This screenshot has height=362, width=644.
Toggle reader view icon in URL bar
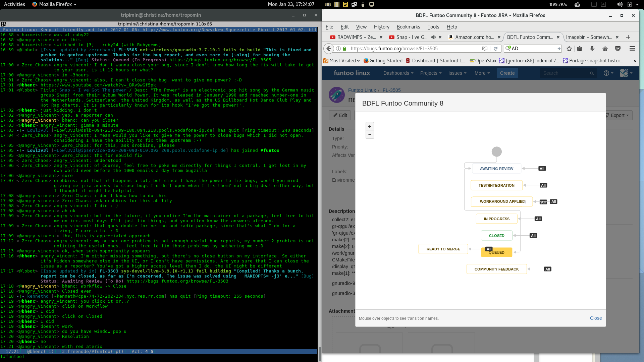485,49
